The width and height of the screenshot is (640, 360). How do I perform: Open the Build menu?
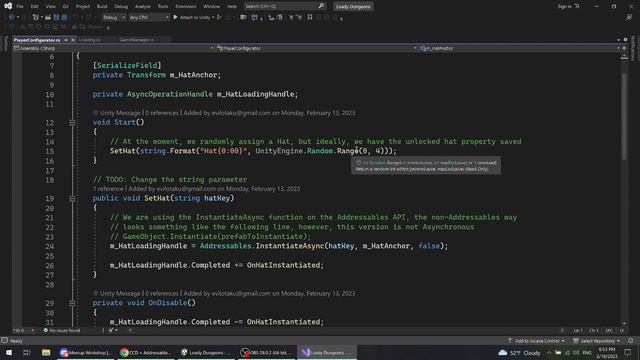(x=102, y=6)
